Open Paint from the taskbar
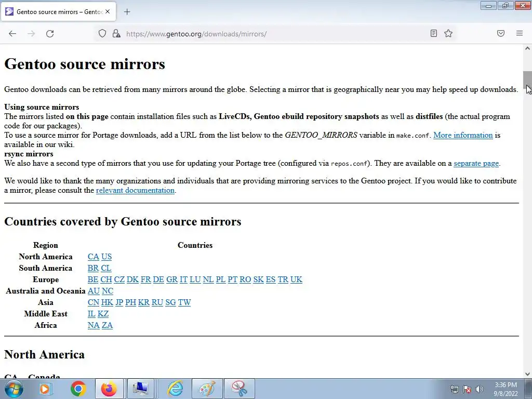Image resolution: width=532 pixels, height=399 pixels. 207,389
